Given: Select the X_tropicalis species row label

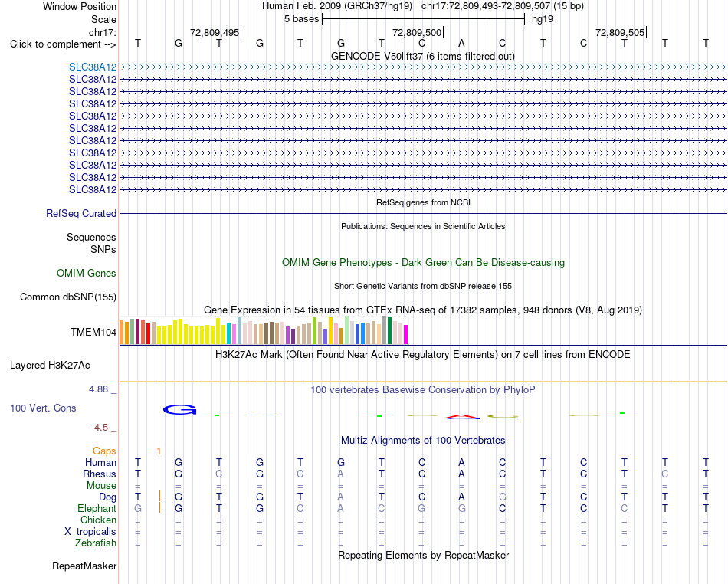Looking at the screenshot, I should [90, 532].
